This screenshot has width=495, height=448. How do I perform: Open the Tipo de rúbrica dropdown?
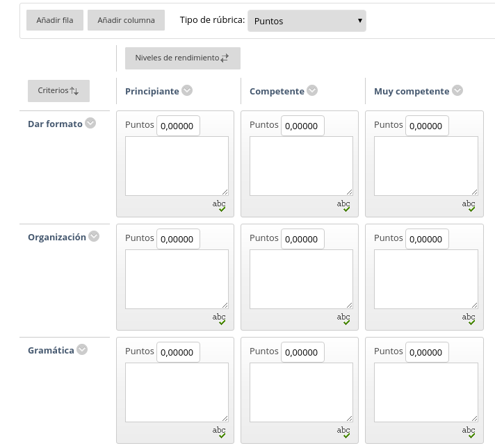[307, 21]
